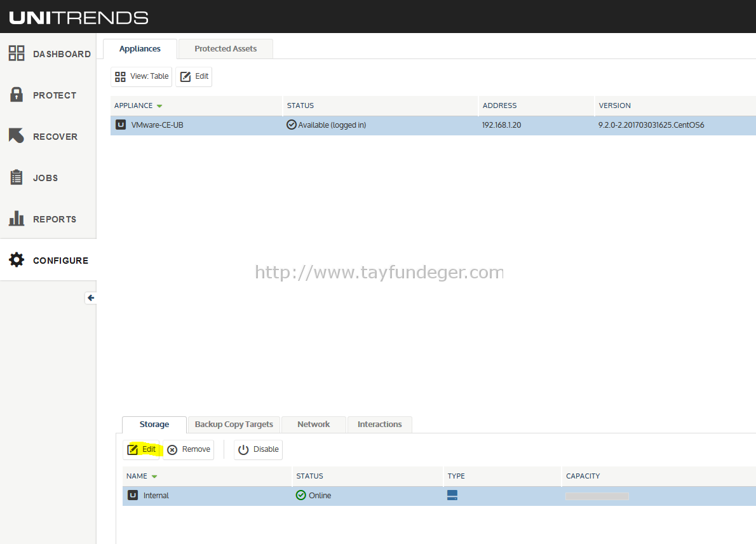Click the storage type icon for Internal
Screen dimensions: 756x544
[452, 495]
